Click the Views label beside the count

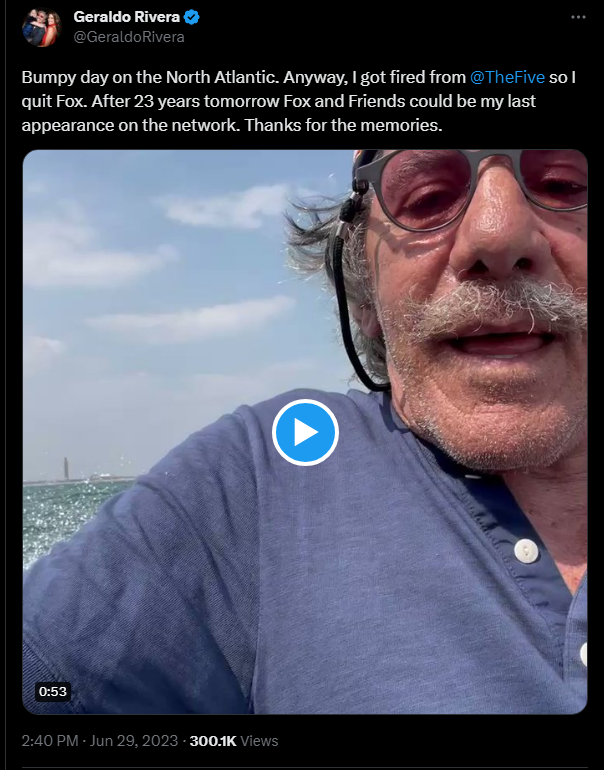(259, 741)
